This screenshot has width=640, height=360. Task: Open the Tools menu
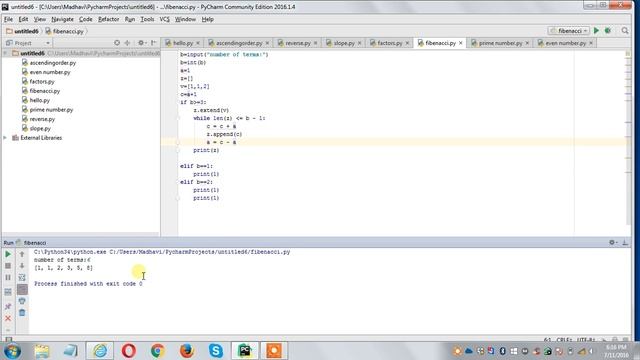coord(147,19)
